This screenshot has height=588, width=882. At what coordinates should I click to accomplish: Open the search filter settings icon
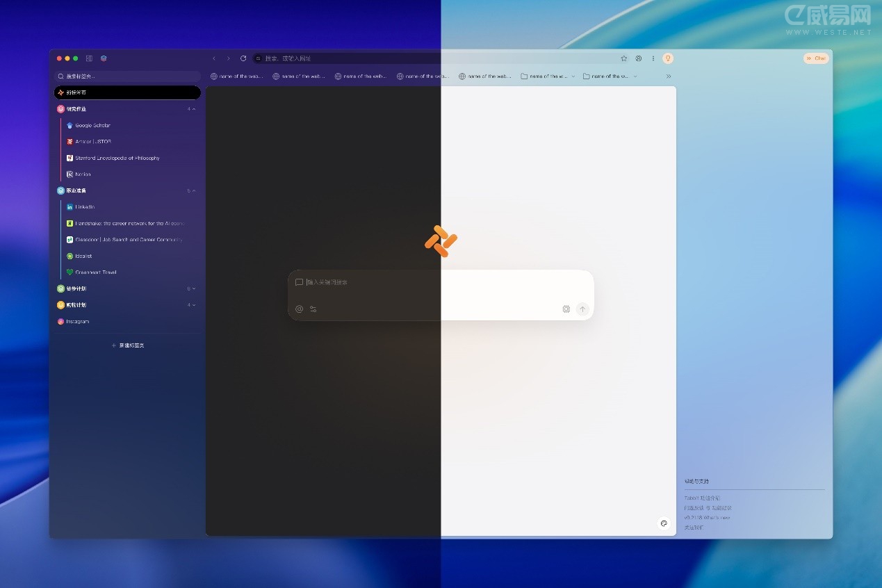point(313,309)
